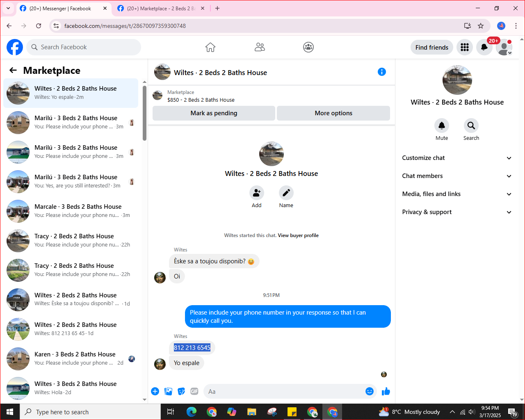Screen dimensions: 525x420
Task: Open the $850 Marketplace listing link
Action: 201,100
